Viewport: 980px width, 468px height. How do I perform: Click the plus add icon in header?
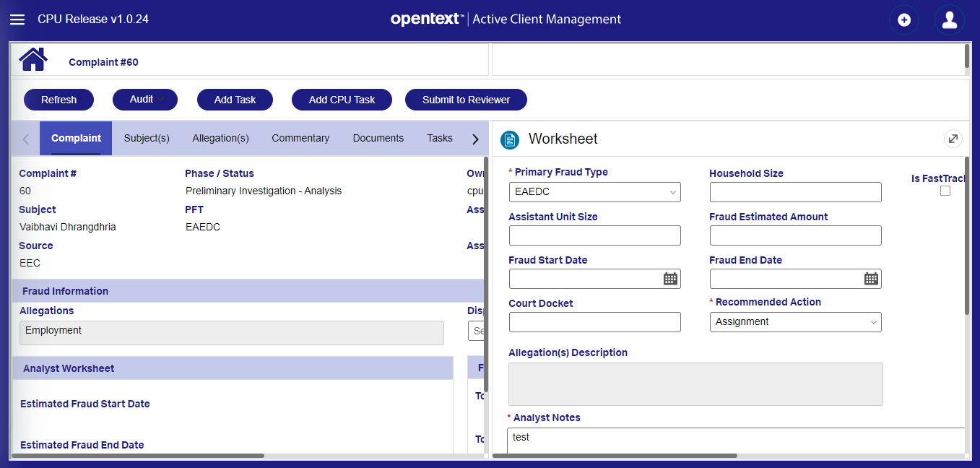tap(903, 20)
